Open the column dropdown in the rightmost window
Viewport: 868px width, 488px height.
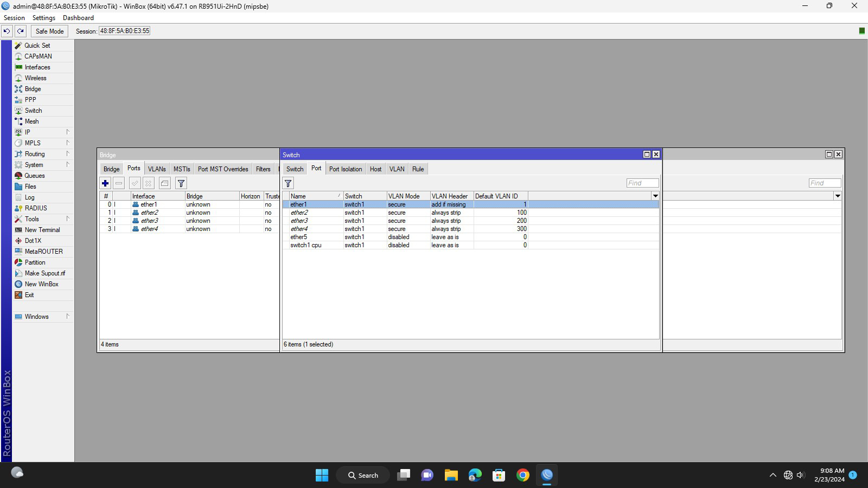pos(838,196)
